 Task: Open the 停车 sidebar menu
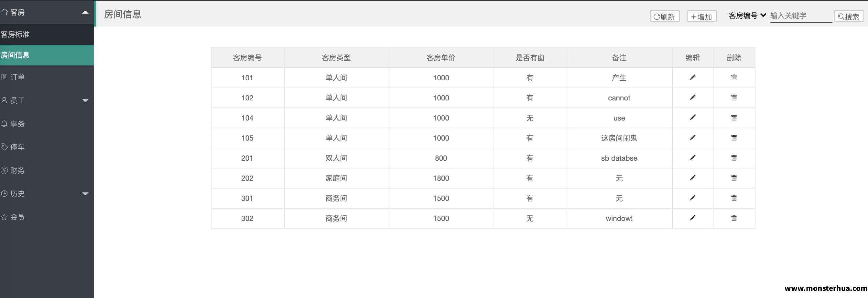pyautogui.click(x=47, y=147)
